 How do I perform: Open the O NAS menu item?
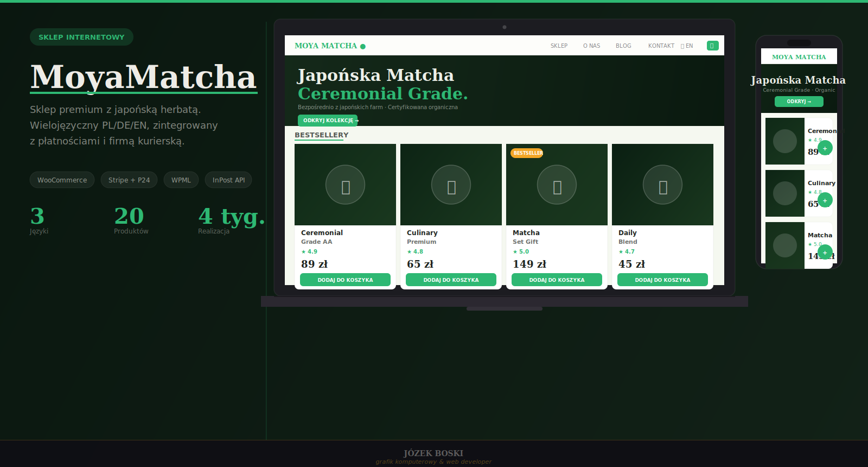tap(591, 46)
